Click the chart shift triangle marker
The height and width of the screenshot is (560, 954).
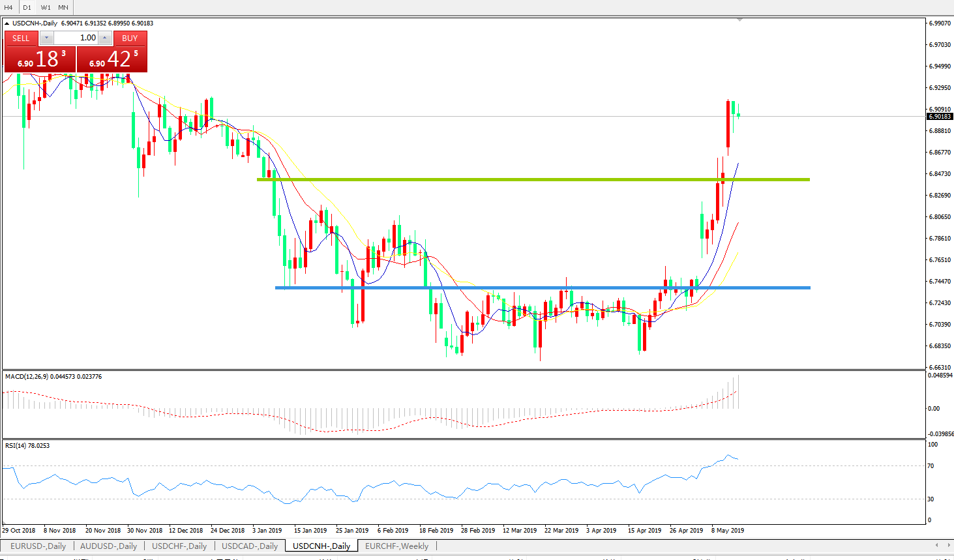739,20
